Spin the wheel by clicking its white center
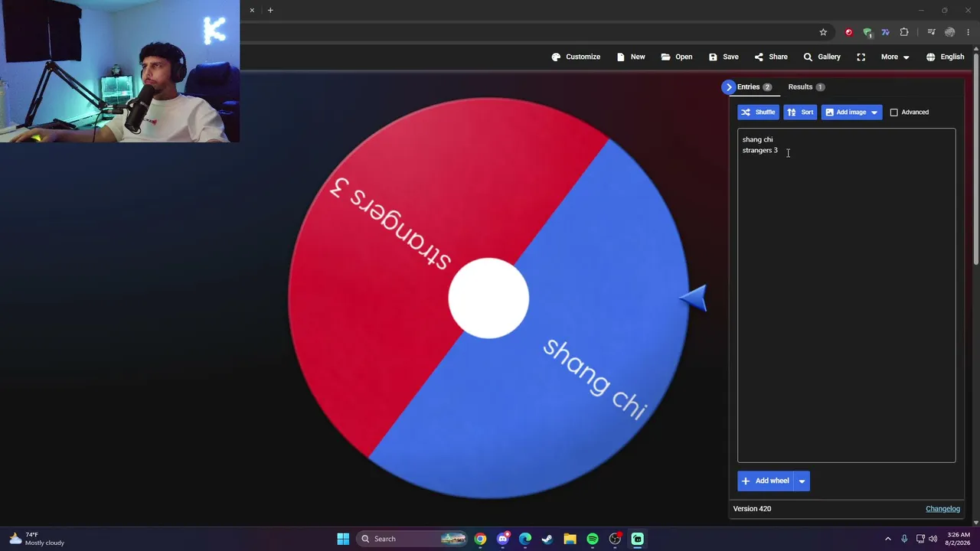This screenshot has height=551, width=980. 488,298
